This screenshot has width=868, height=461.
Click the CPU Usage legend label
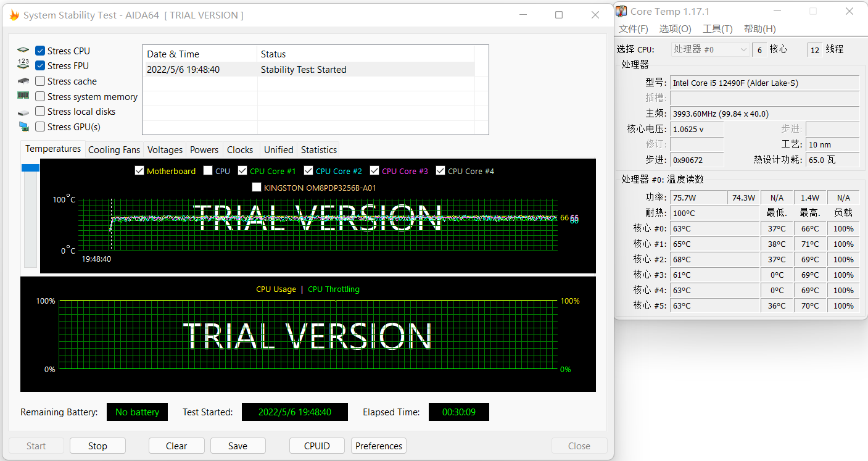[276, 289]
